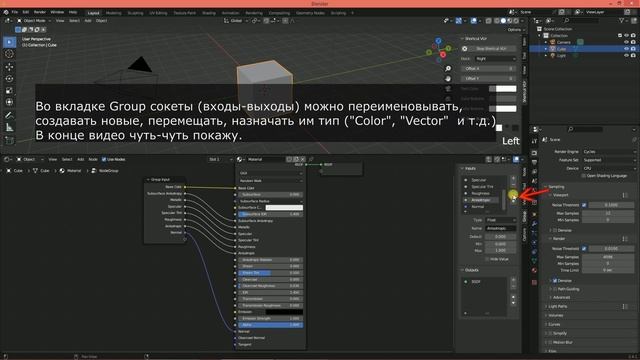This screenshot has width=640, height=360.
Task: Click the blue Z axis gizmo ball
Action: 438,41
